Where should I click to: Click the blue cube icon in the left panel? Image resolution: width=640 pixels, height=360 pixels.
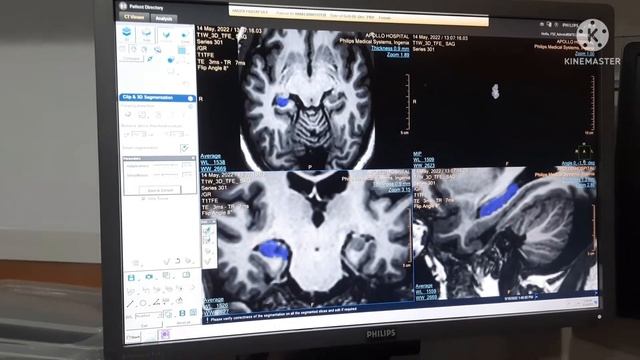[171, 60]
